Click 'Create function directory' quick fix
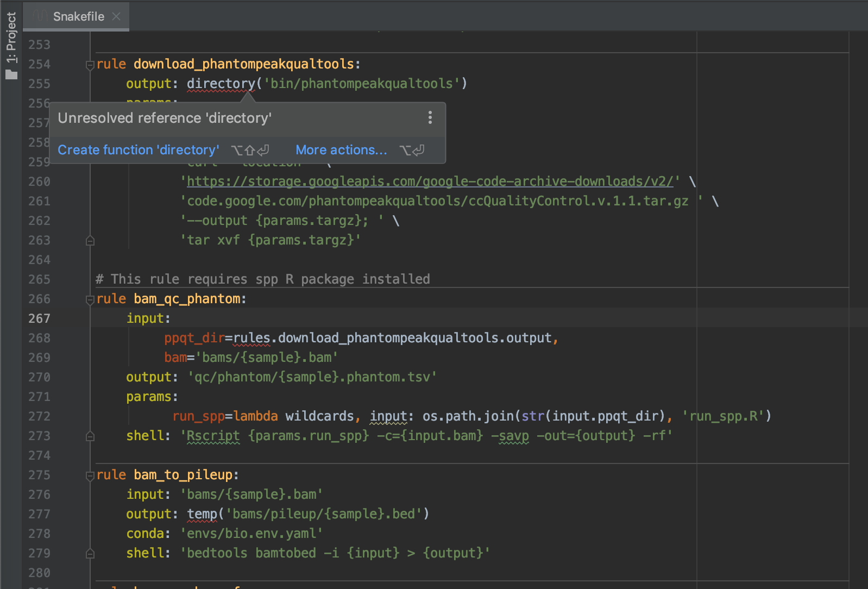Screen dimensions: 868x589 tap(139, 150)
